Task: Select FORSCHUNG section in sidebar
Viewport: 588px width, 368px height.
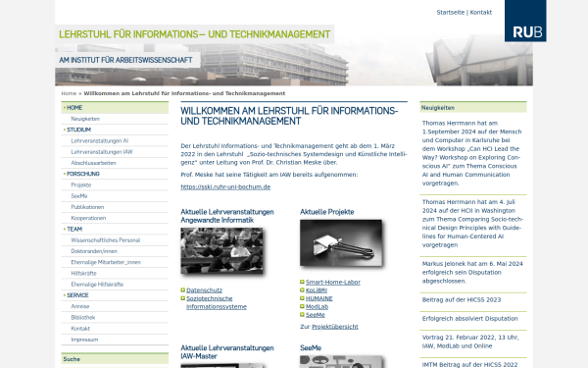Action: tap(83, 174)
